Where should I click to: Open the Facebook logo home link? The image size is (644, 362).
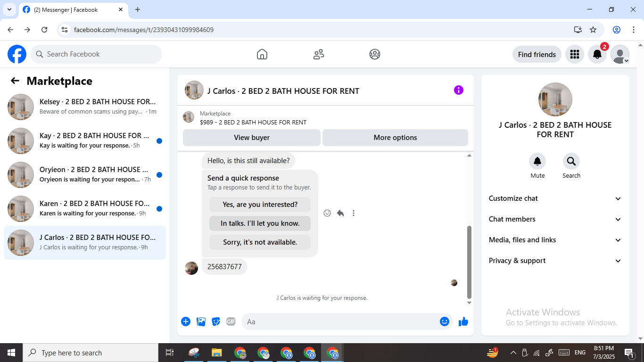coord(17,54)
